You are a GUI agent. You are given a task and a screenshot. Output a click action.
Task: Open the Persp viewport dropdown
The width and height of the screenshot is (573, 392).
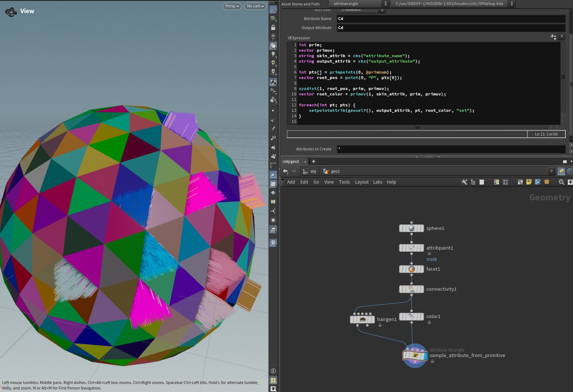pyautogui.click(x=232, y=6)
